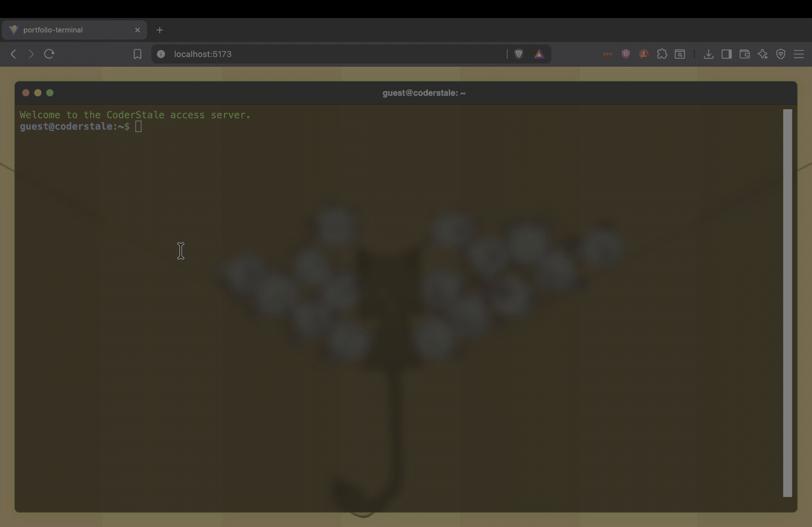The image size is (812, 527).
Task: View site information icon
Action: 161,54
